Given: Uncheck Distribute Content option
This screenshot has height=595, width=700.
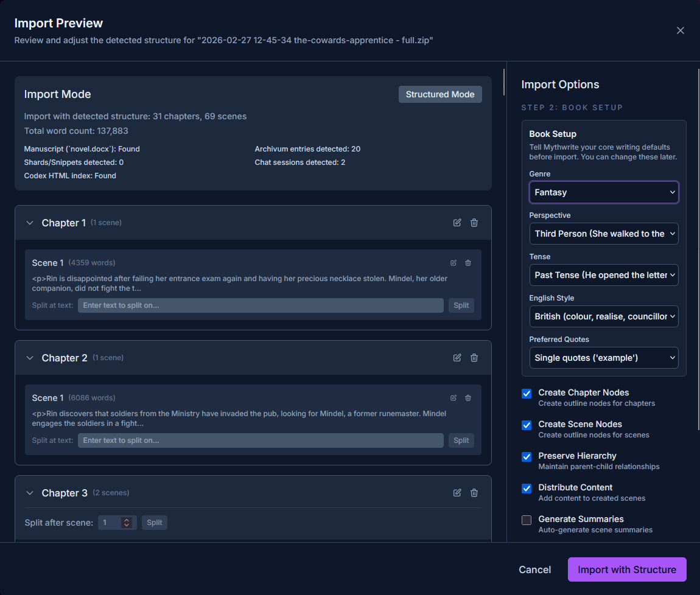Looking at the screenshot, I should (527, 489).
